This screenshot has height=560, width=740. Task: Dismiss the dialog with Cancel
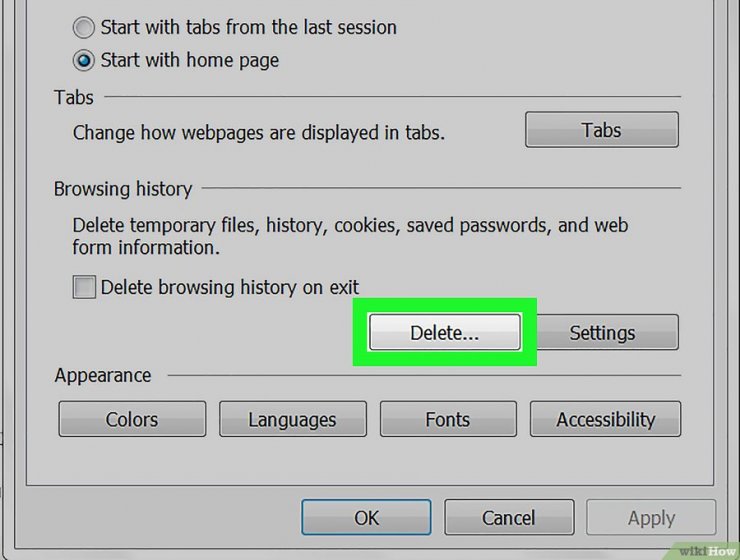tap(509, 518)
